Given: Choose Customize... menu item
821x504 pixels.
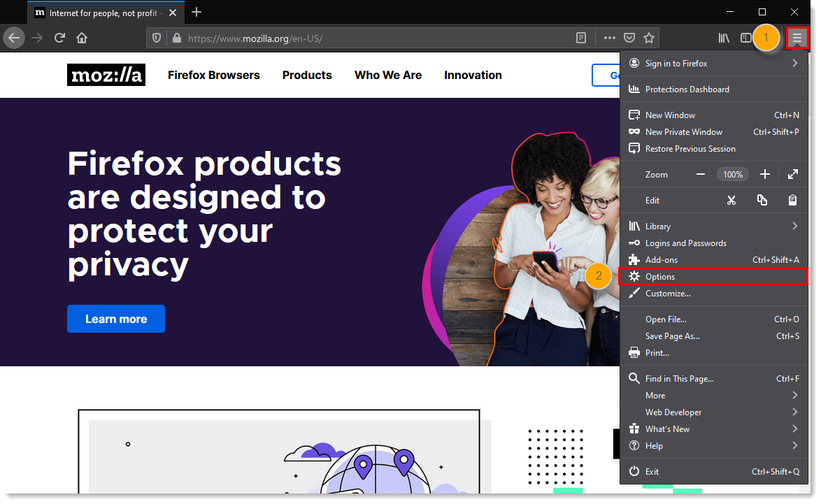Looking at the screenshot, I should 714,293.
